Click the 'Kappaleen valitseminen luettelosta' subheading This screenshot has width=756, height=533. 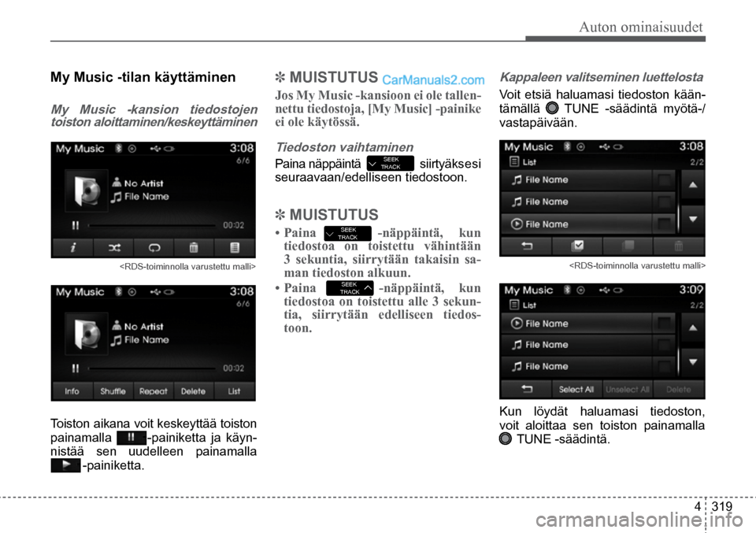601,77
